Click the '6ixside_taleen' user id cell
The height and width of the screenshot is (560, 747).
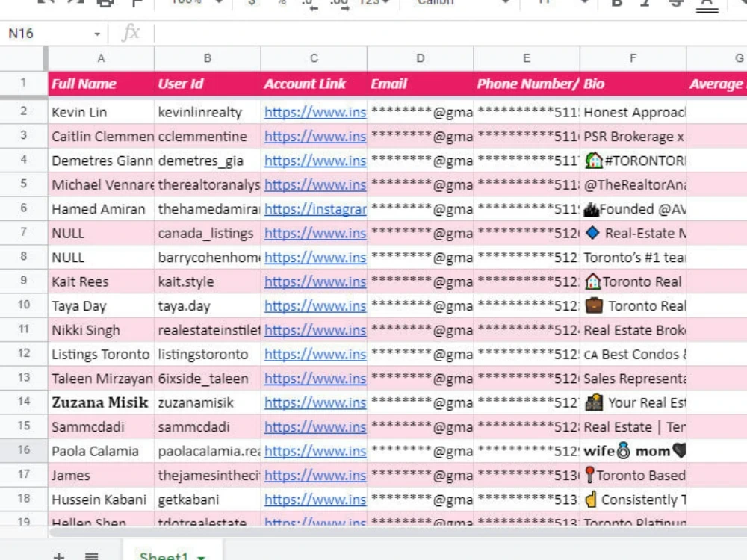coord(207,379)
